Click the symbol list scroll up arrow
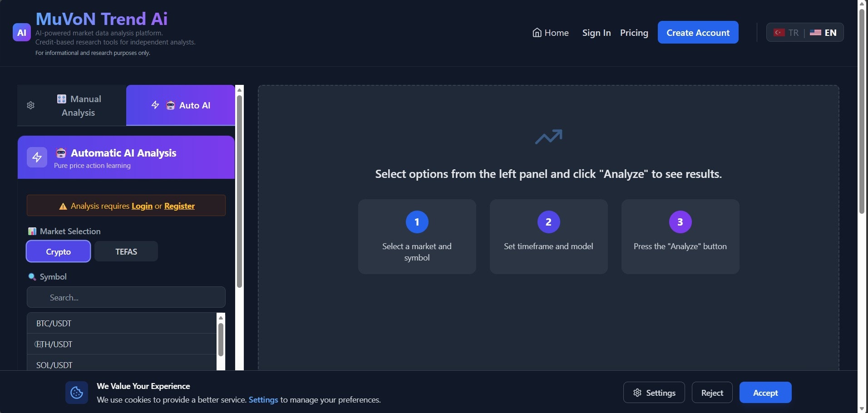Screen dimensions: 868x413 click(x=221, y=318)
